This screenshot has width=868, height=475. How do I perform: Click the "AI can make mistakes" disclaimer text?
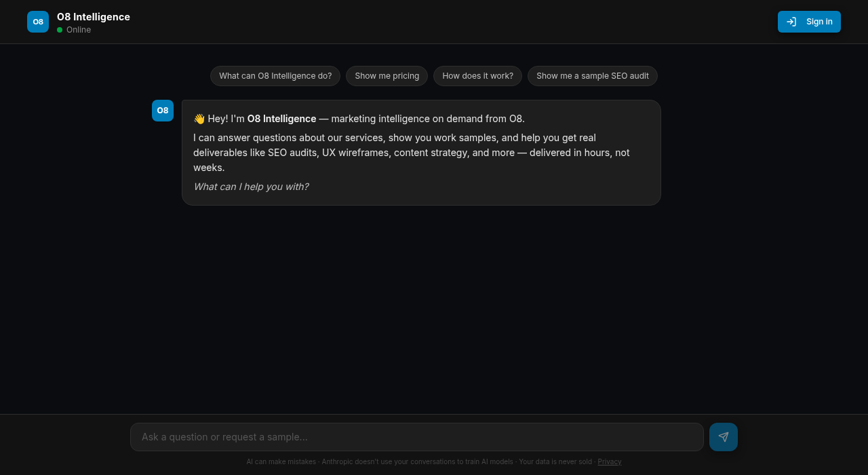pyautogui.click(x=281, y=461)
